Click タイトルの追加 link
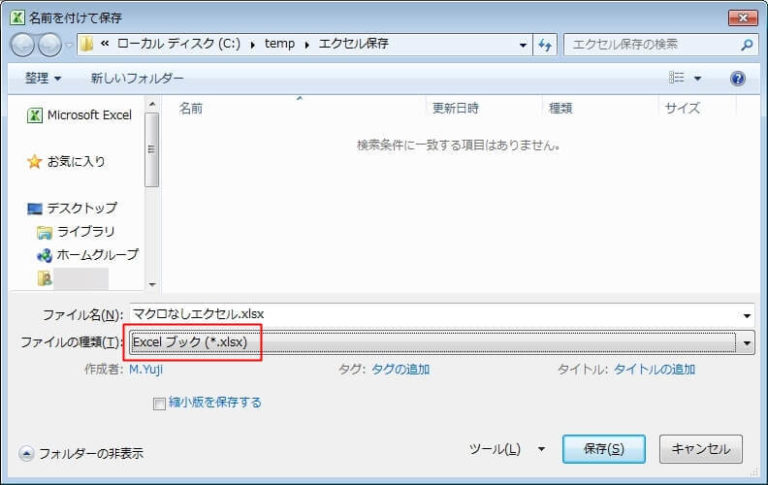768x485 pixels. click(654, 369)
